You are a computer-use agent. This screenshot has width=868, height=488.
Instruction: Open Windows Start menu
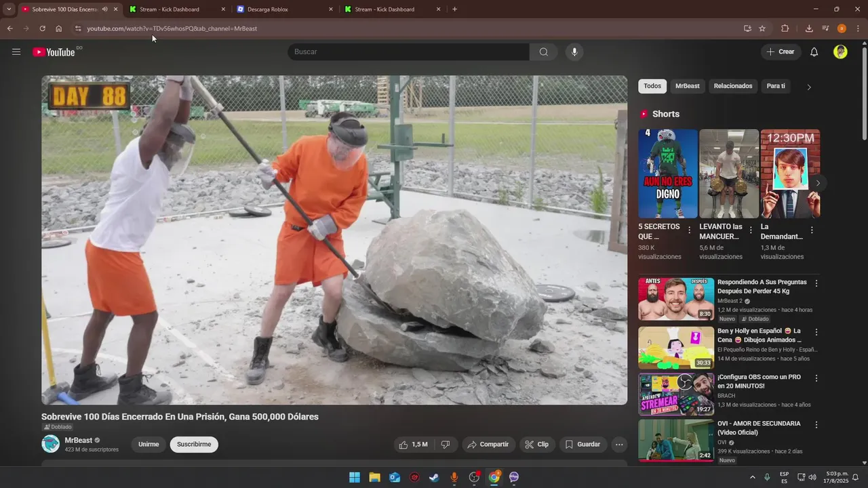pos(355,477)
